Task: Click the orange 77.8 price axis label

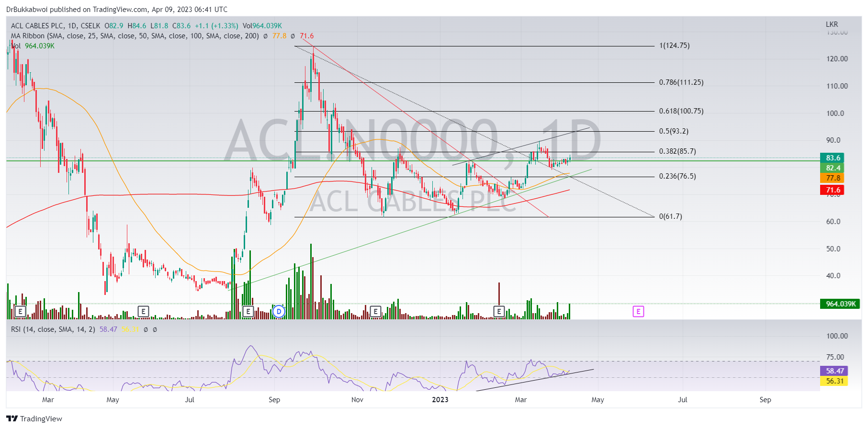Action: coord(833,178)
